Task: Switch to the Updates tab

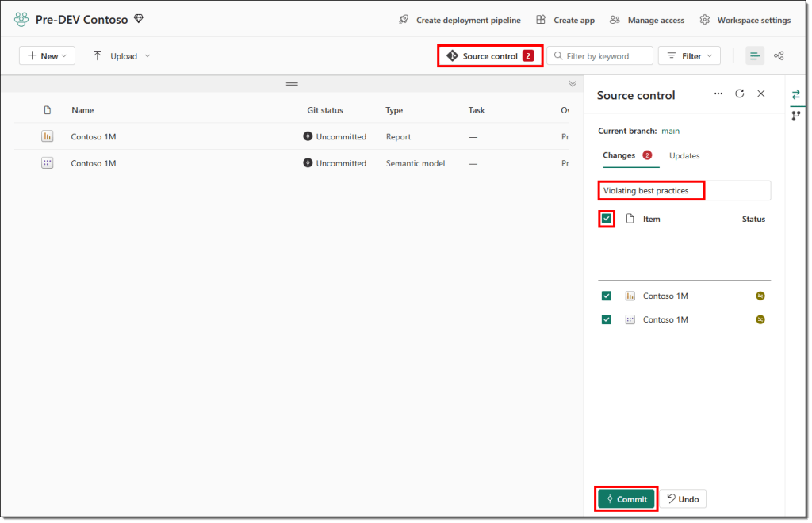Action: tap(684, 155)
